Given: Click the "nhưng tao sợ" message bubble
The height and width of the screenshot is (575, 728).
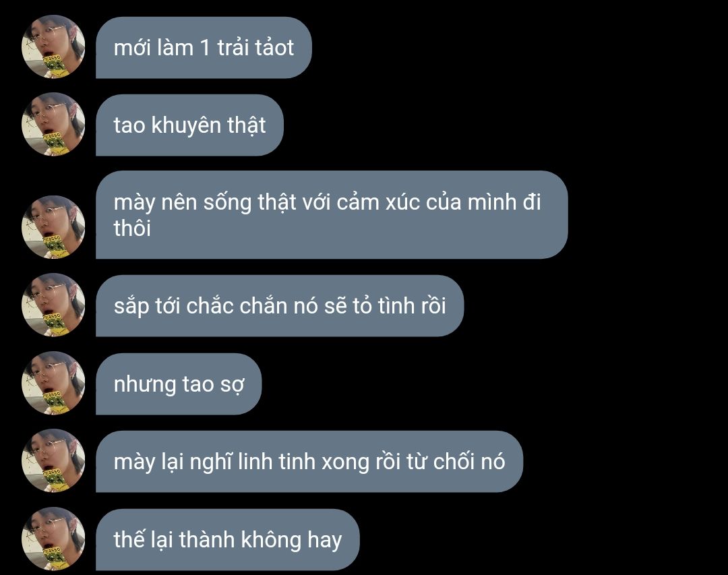Looking at the screenshot, I should click(x=179, y=384).
